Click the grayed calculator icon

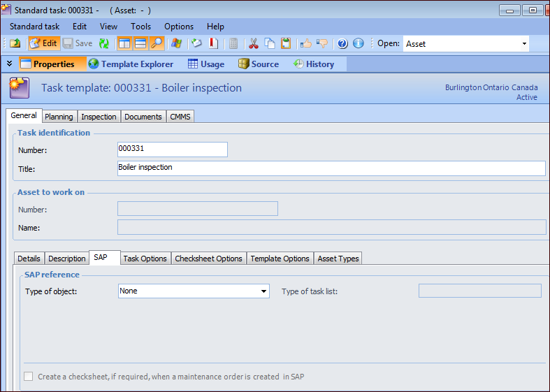[x=233, y=43]
